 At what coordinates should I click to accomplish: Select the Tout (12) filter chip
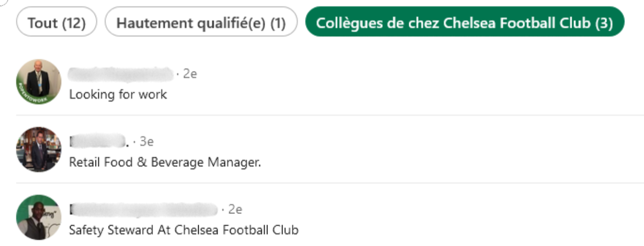[x=57, y=23]
